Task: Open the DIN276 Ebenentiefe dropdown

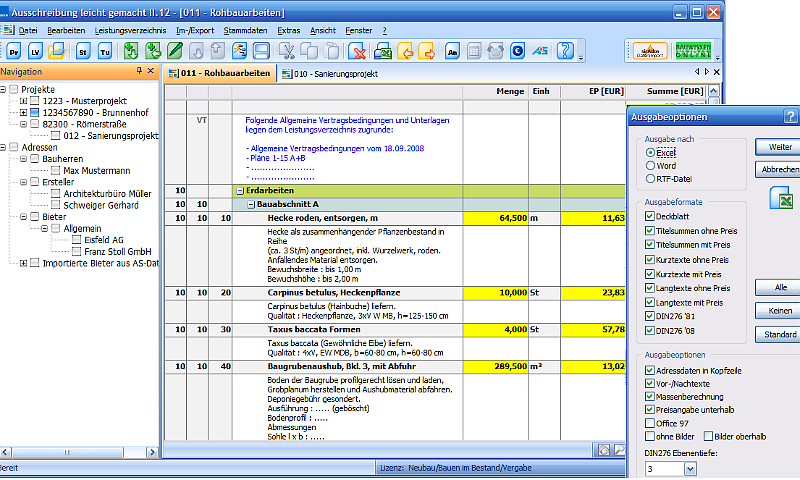Action: click(x=690, y=469)
